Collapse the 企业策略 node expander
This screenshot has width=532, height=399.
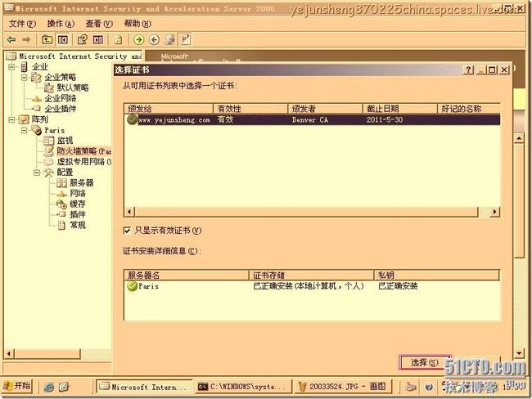tap(24, 78)
